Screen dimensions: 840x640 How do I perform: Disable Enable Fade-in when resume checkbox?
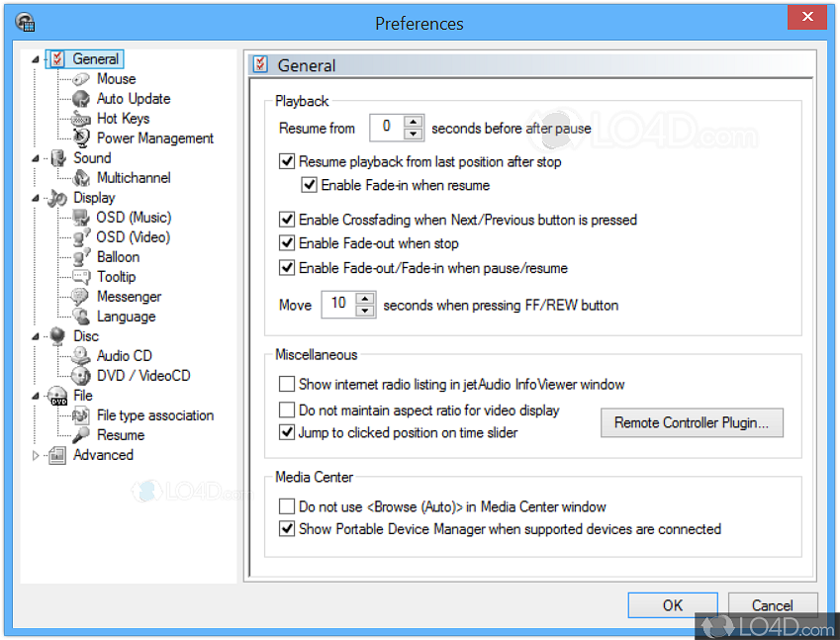[310, 185]
